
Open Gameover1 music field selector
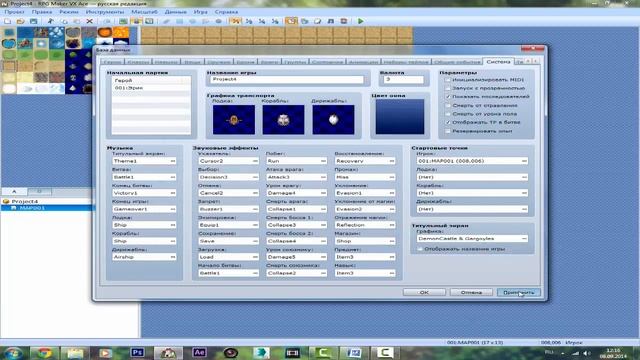click(x=144, y=209)
